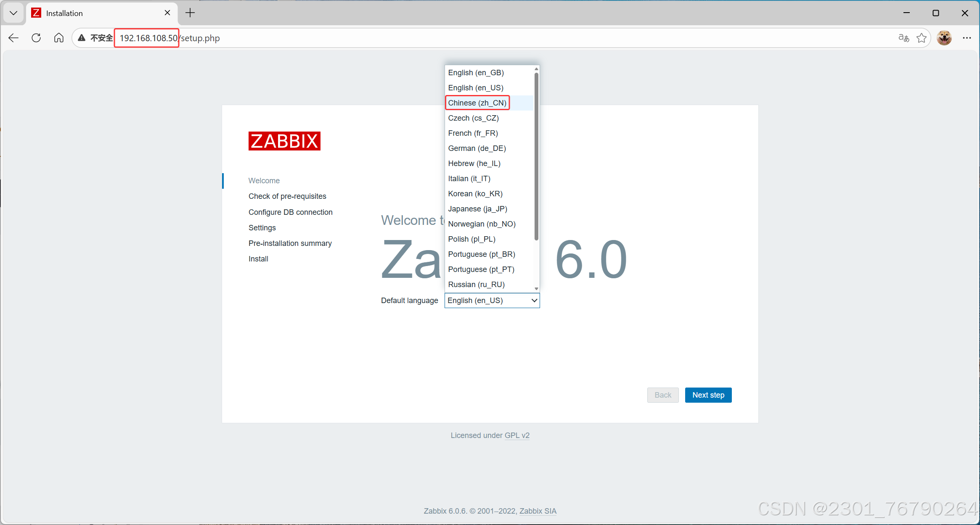The width and height of the screenshot is (980, 525).
Task: Pick French (fr_FR) in the dropdown
Action: pos(489,133)
